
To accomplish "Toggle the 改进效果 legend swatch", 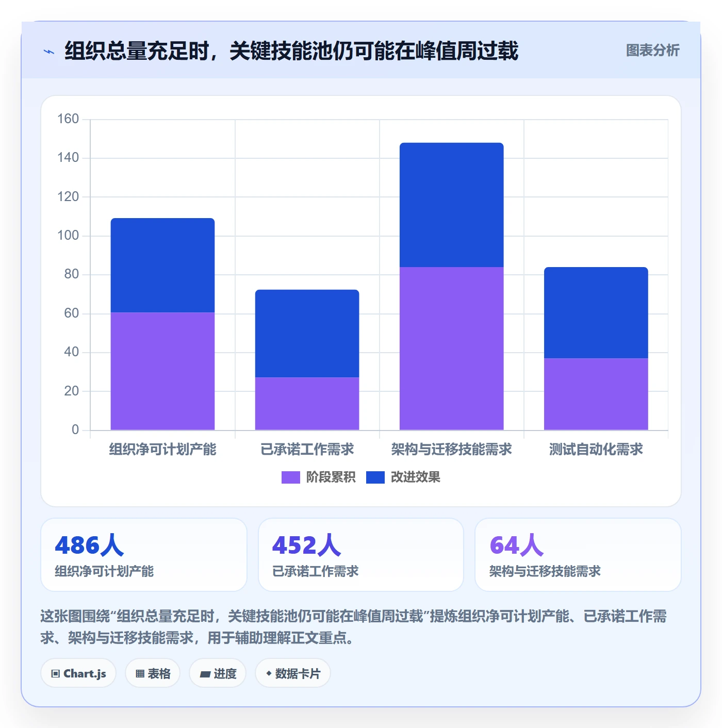I will [x=375, y=477].
